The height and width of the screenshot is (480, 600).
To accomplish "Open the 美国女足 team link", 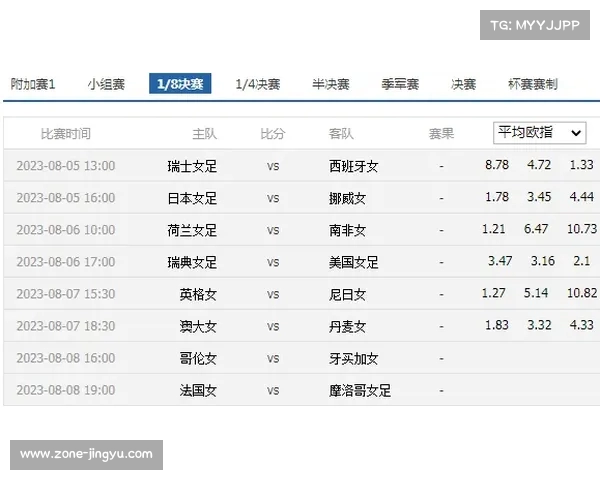I will [353, 262].
